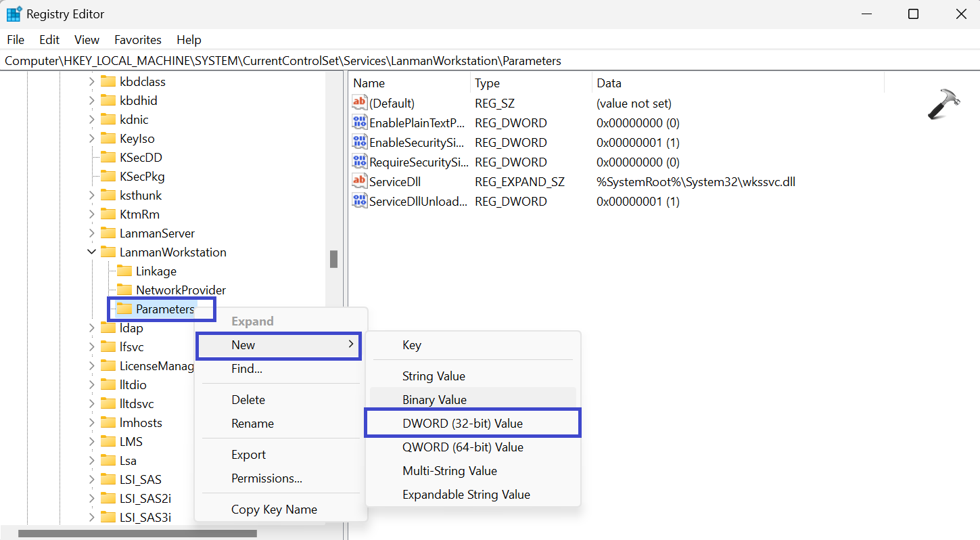980x540 pixels.
Task: Choose QWORD (64-bit) Value option
Action: pos(463,447)
